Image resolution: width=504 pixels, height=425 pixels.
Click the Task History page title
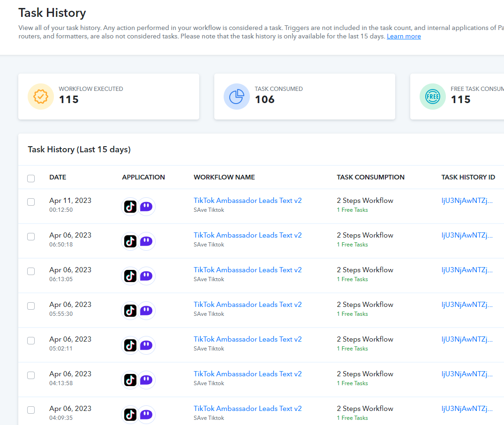[52, 13]
